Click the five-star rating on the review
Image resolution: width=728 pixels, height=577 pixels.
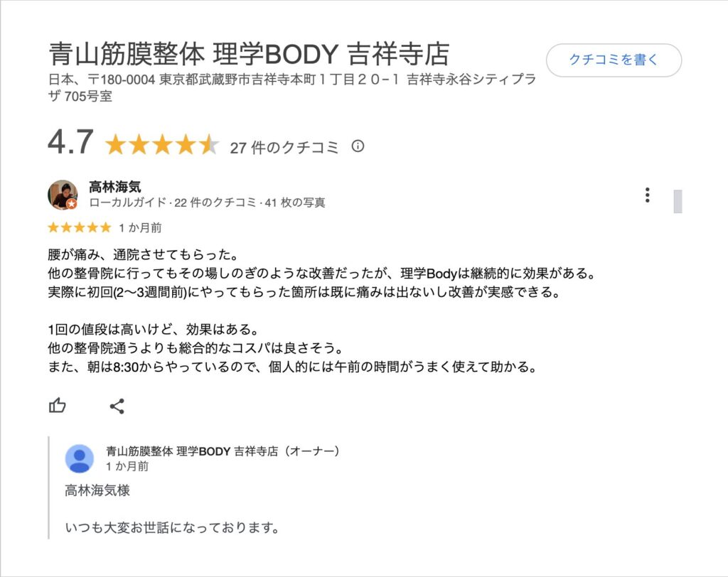tap(80, 227)
